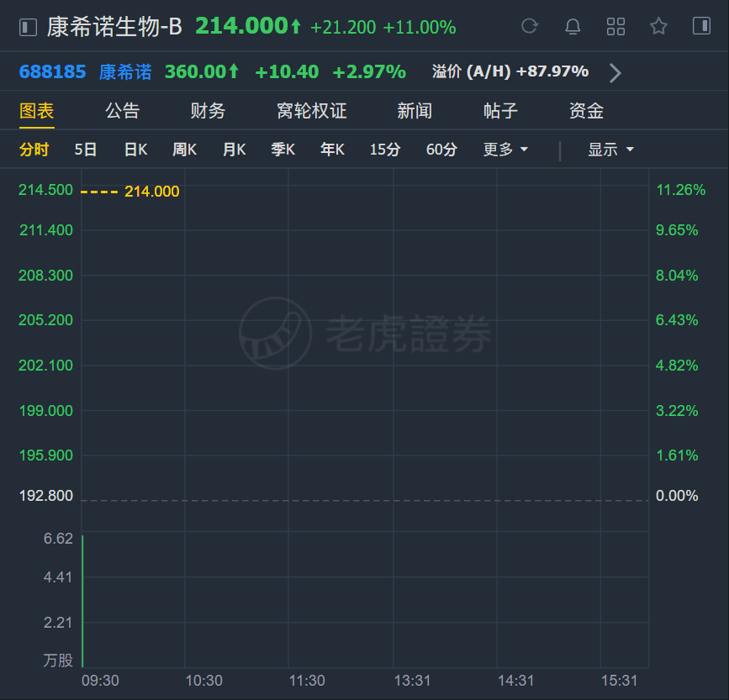Click the yellow 214.000 price marker
Image resolution: width=729 pixels, height=700 pixels.
click(x=151, y=192)
